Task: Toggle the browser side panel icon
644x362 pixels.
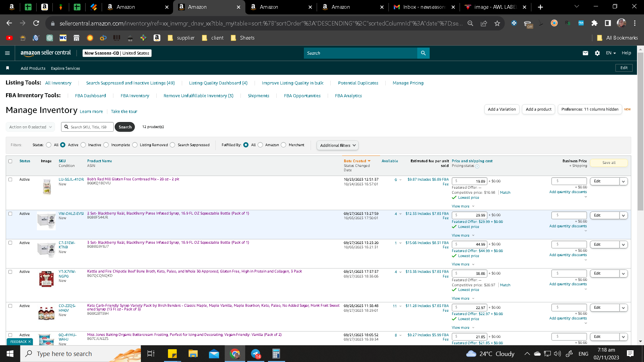Action: [608, 23]
